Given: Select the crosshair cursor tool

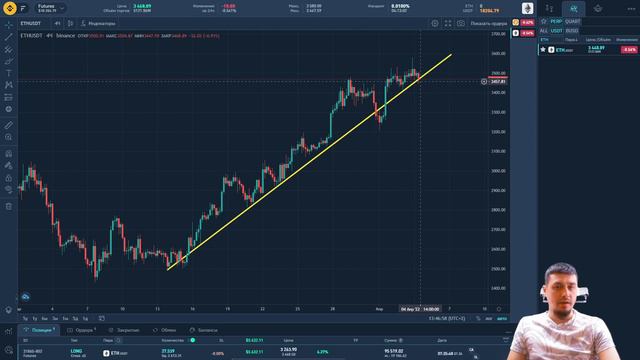Looking at the screenshot, I should click(9, 25).
